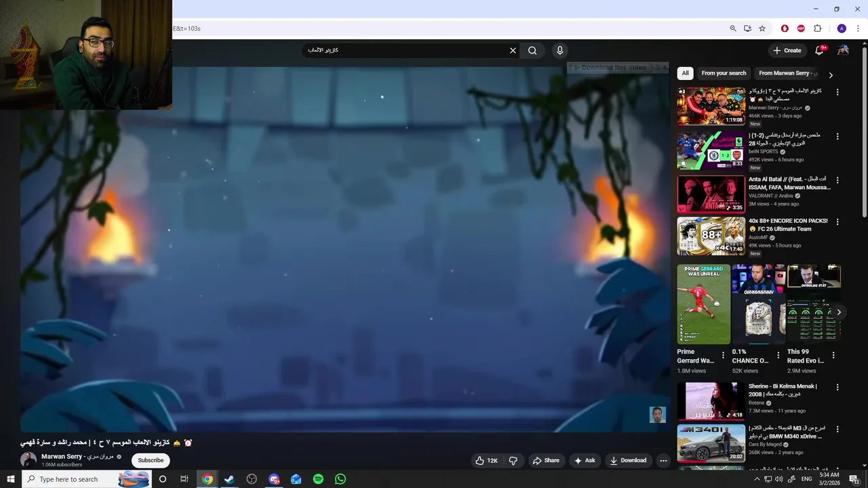Open volume speaker in system tray

(778, 479)
